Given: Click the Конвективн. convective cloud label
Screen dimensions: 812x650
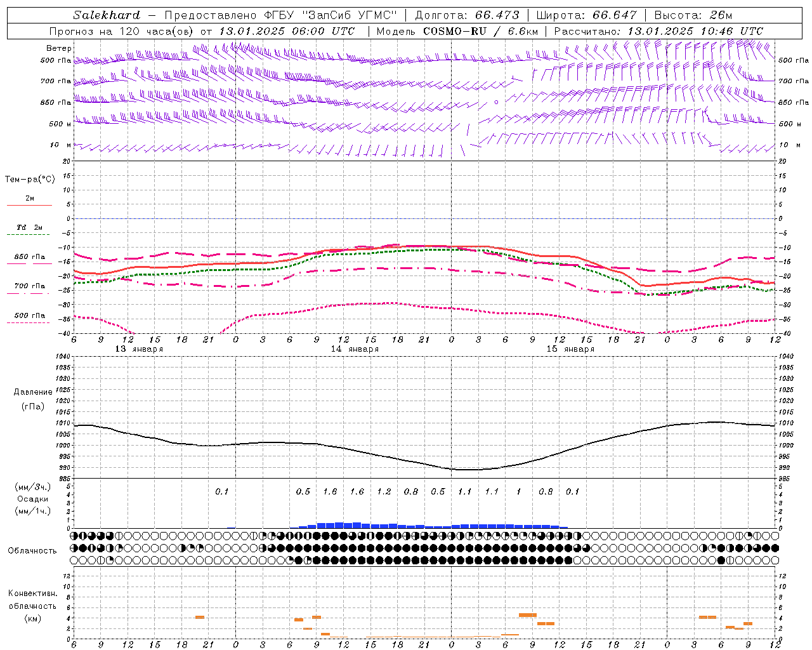Looking at the screenshot, I should click(x=32, y=594).
